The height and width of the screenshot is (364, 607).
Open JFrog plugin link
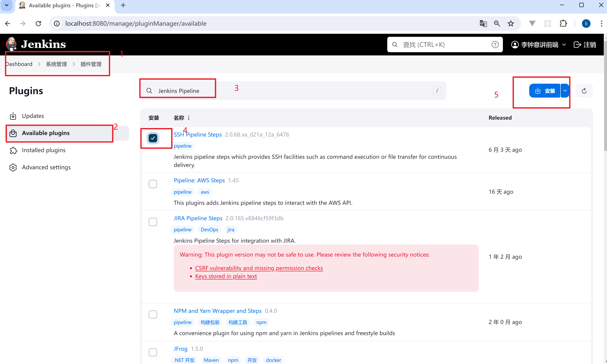pyautogui.click(x=180, y=349)
